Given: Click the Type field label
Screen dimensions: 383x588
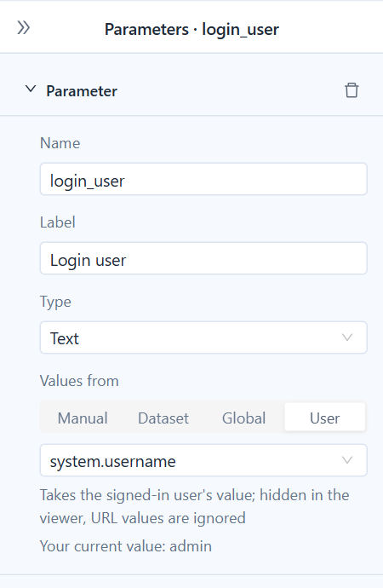Looking at the screenshot, I should (55, 302).
